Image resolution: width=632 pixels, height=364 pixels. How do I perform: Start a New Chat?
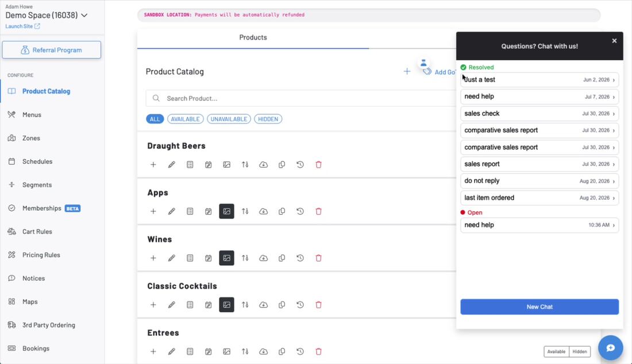point(539,307)
